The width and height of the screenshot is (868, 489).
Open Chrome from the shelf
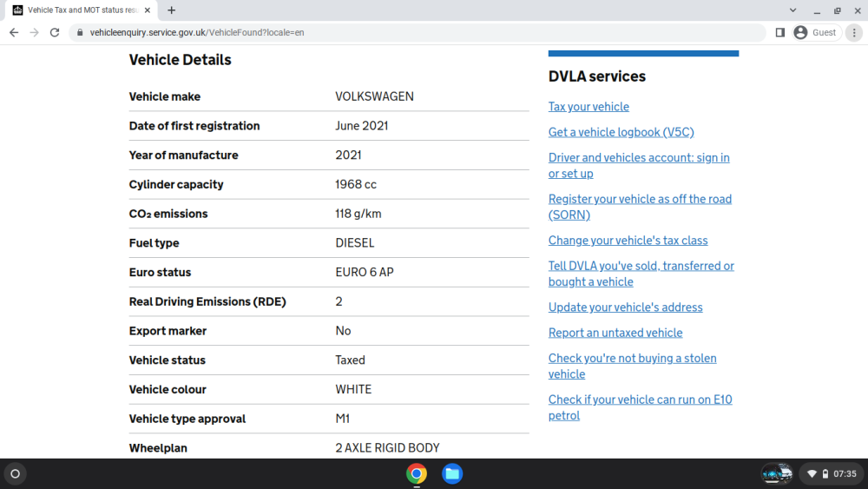click(x=417, y=473)
